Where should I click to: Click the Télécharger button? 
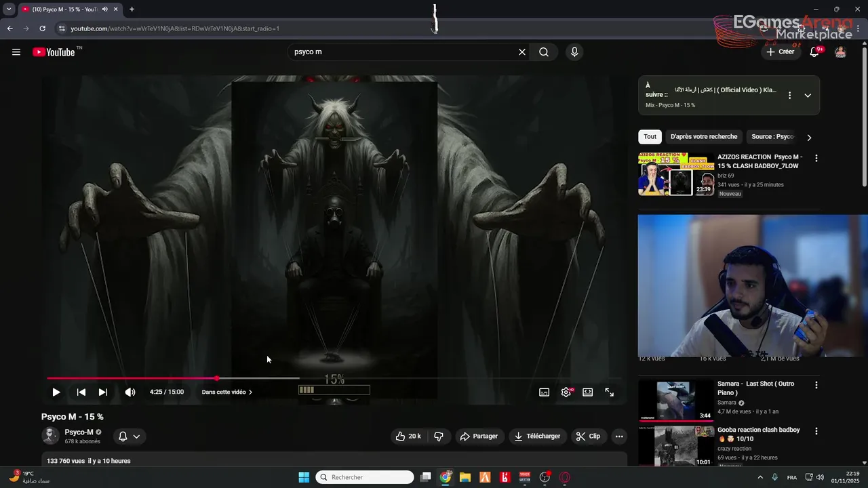click(x=537, y=436)
